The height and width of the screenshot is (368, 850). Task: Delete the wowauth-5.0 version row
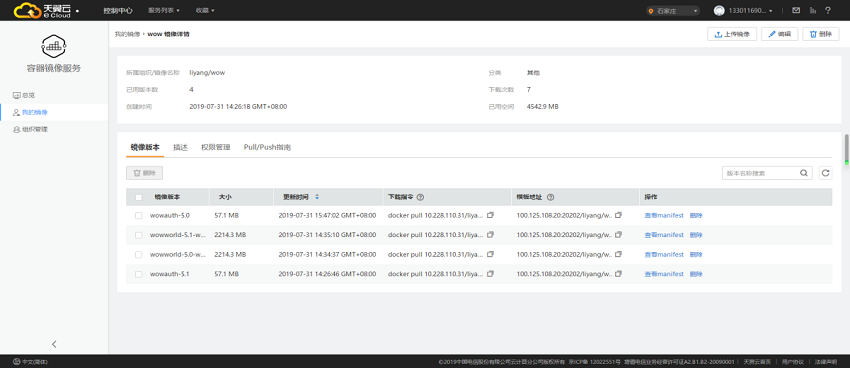click(696, 215)
